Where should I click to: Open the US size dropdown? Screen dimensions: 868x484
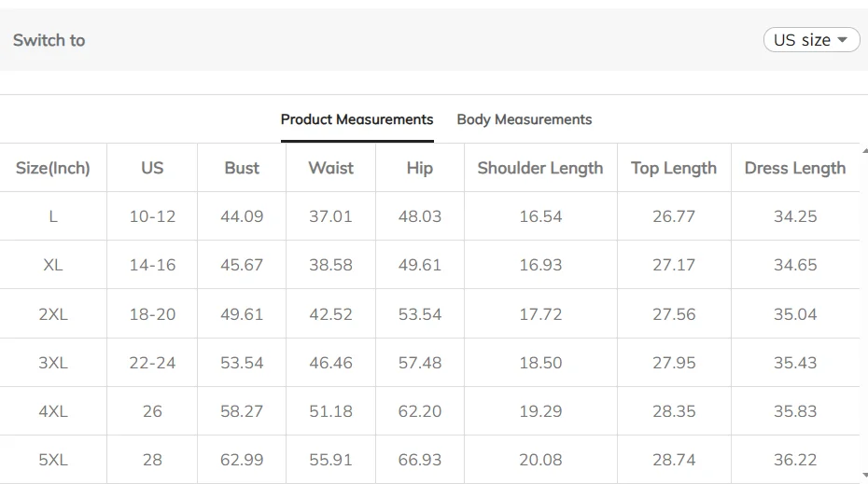pos(811,40)
